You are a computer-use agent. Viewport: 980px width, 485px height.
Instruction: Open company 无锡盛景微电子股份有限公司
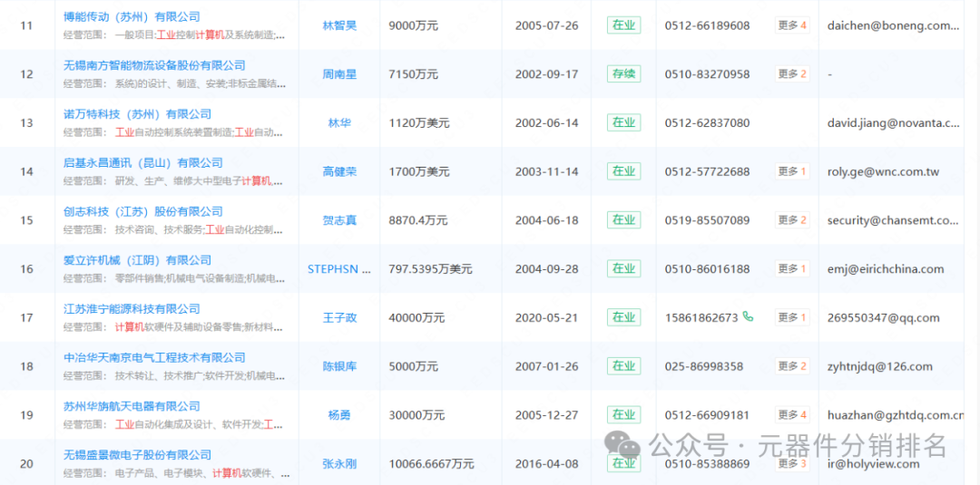tap(138, 455)
